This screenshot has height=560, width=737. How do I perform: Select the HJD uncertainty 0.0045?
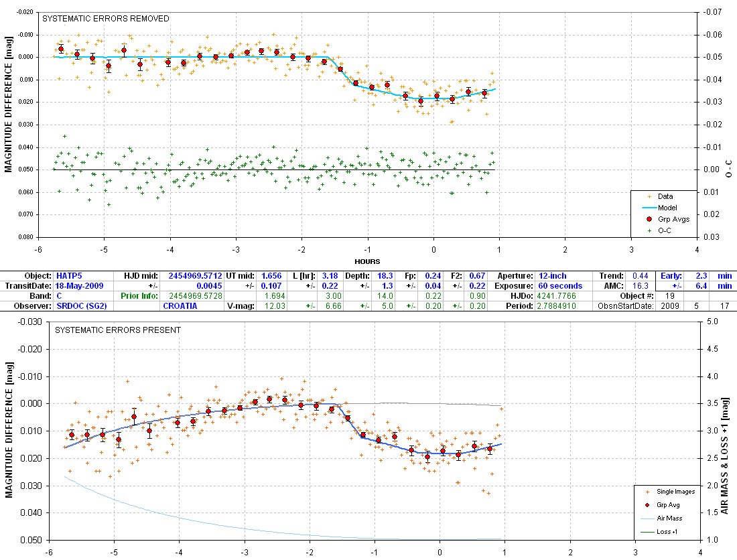pos(209,285)
